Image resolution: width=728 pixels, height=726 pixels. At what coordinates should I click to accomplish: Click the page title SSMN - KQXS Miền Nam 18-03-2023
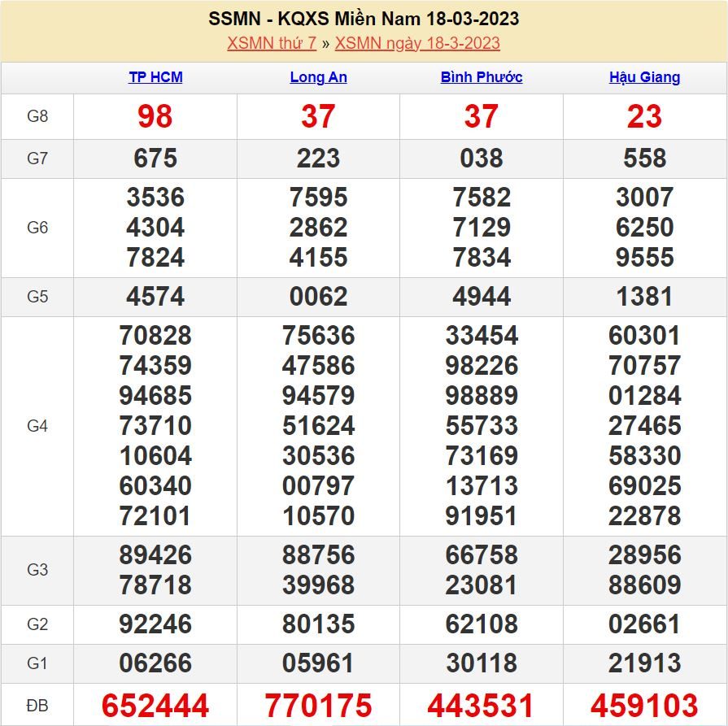364,19
